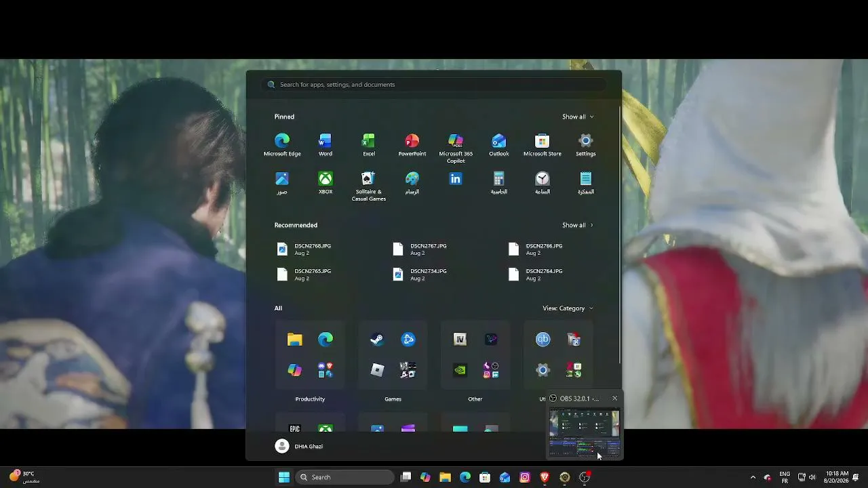Launch the pinned Clock app (الساعة)

point(542,183)
